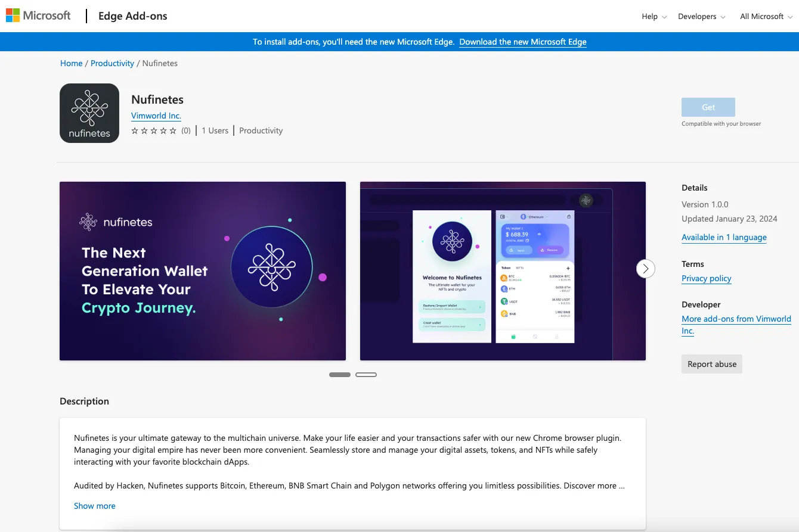Expand description with Show more
The height and width of the screenshot is (532, 799).
click(x=95, y=506)
